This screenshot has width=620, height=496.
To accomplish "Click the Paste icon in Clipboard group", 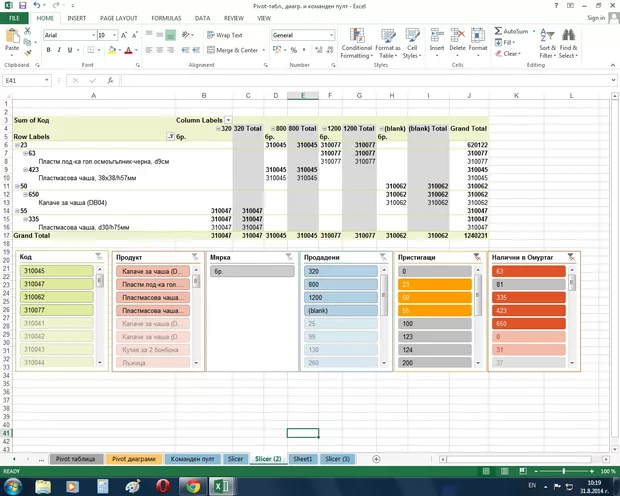I will point(12,40).
